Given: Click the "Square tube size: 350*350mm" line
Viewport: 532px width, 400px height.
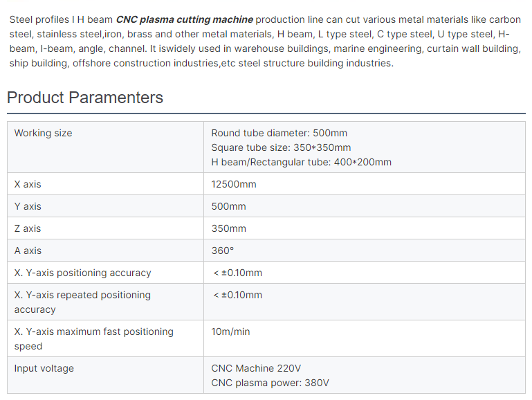Looking at the screenshot, I should 281,147.
